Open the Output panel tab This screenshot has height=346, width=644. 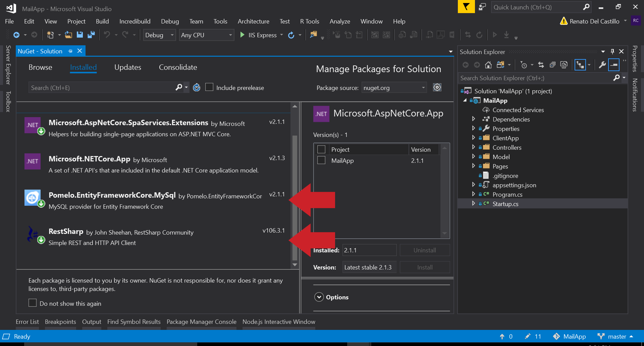[92, 322]
